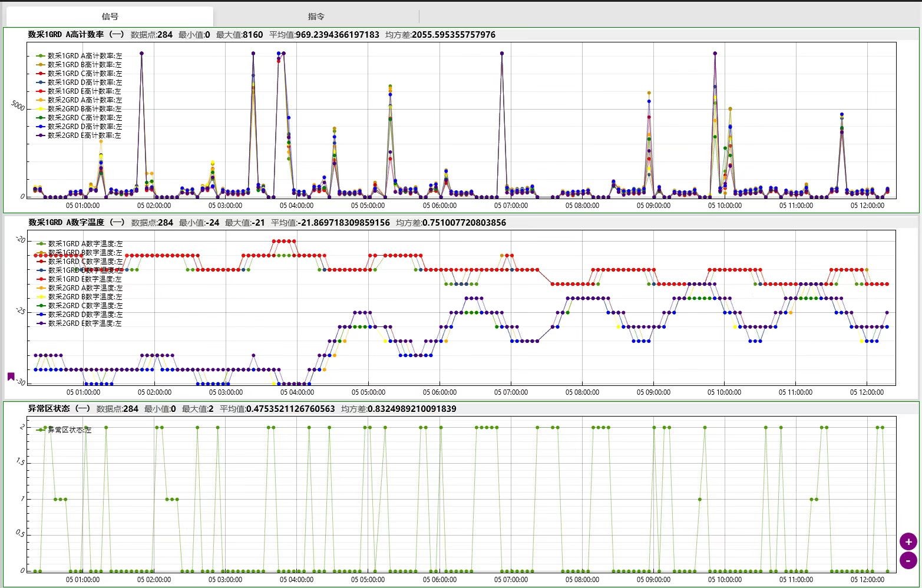Click 05 12:00:00 label on temperature chart axis
Image resolution: width=922 pixels, height=588 pixels.
pyautogui.click(x=867, y=392)
